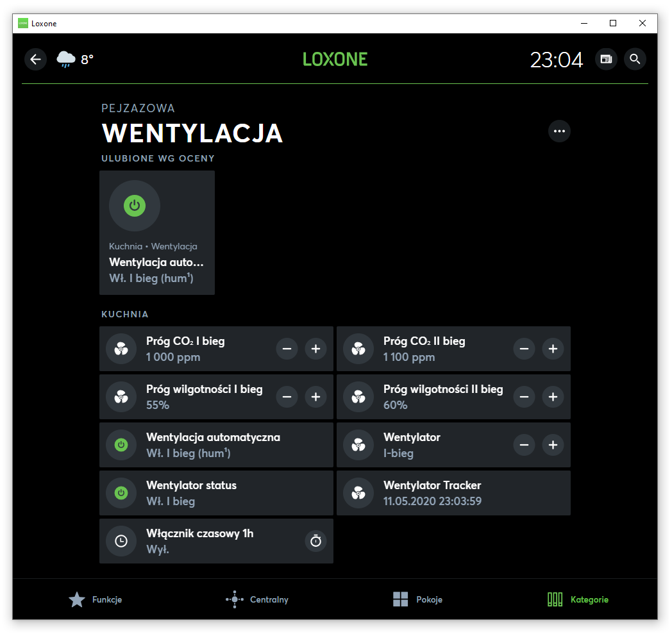
Task: Click the 55% humidity value
Action: pos(157,405)
